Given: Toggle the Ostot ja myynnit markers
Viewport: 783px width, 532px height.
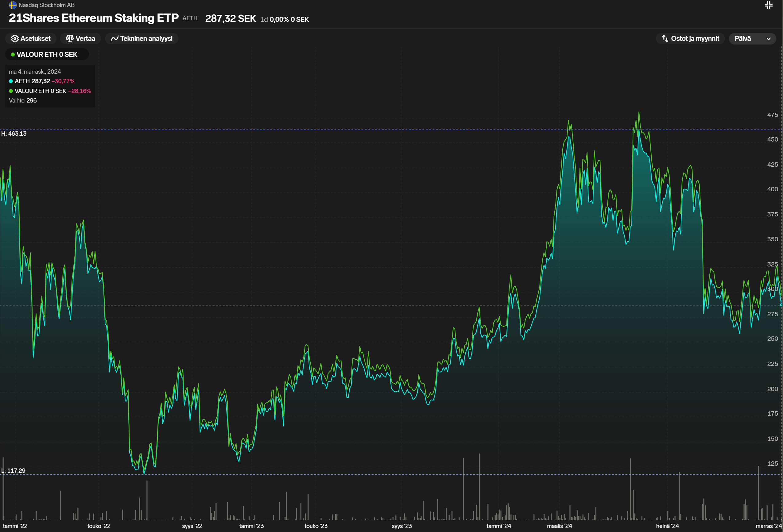Looking at the screenshot, I should click(x=694, y=39).
